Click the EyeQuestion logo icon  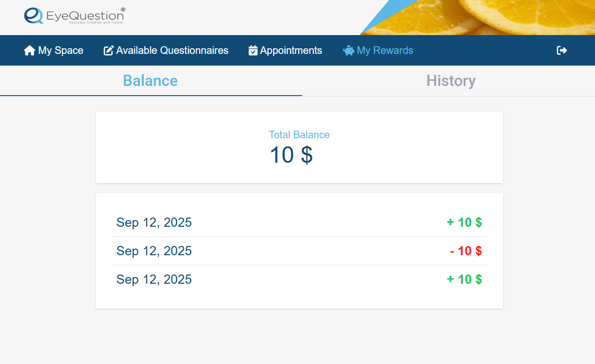pos(34,16)
